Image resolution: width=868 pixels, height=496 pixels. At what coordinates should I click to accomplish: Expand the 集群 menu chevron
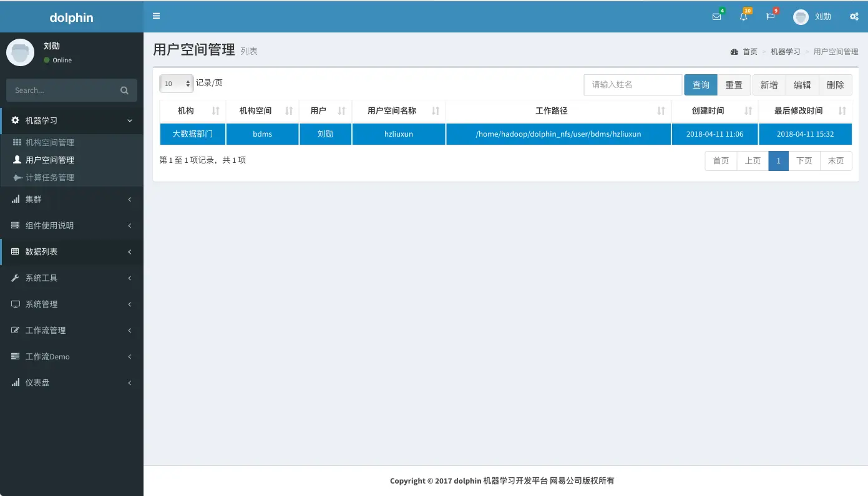coord(130,200)
